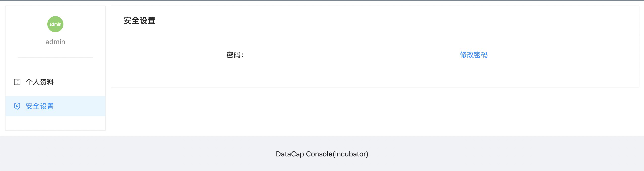The height and width of the screenshot is (171, 644).
Task: Click the divider line under admin name
Action: coord(55,58)
